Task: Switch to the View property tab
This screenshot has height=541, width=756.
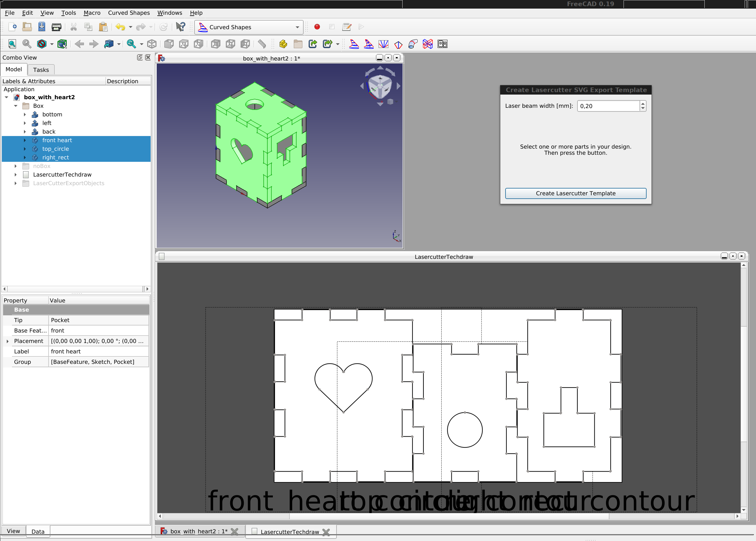Action: (13, 531)
